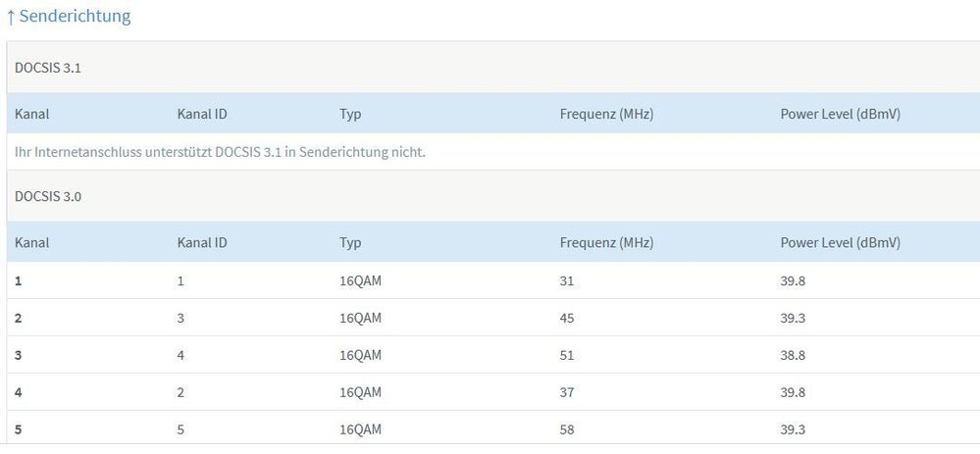
Task: Click Kanal ID header in DOCSIS 3.1 table
Action: coord(202,114)
